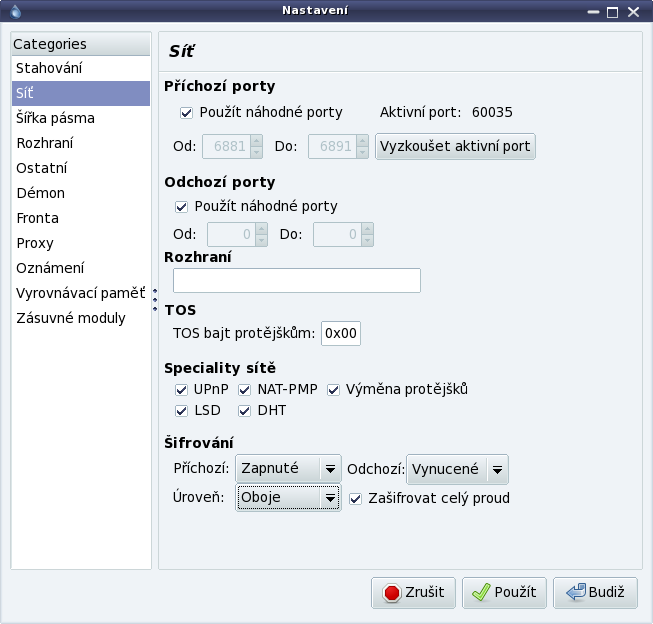Click the green checkmark Použít button
The width and height of the screenshot is (653, 624).
[504, 593]
